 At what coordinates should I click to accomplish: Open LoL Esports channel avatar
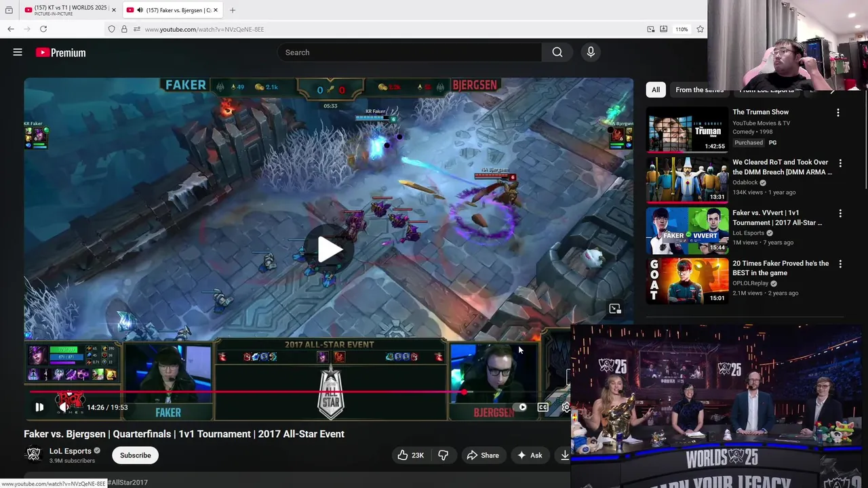(33, 454)
